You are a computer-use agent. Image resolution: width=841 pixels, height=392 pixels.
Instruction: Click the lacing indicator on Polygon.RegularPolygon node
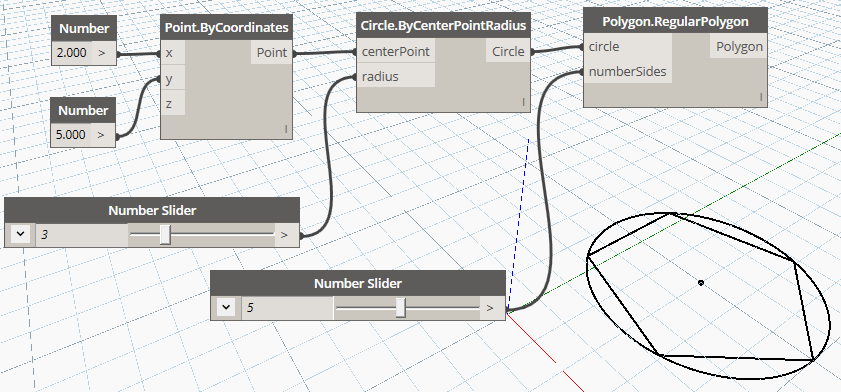pos(761,97)
